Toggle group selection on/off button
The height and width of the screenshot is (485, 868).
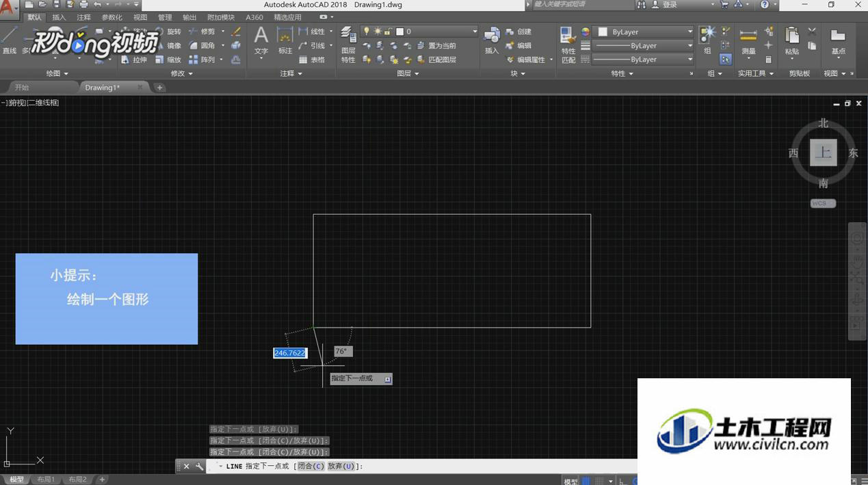coord(726,60)
